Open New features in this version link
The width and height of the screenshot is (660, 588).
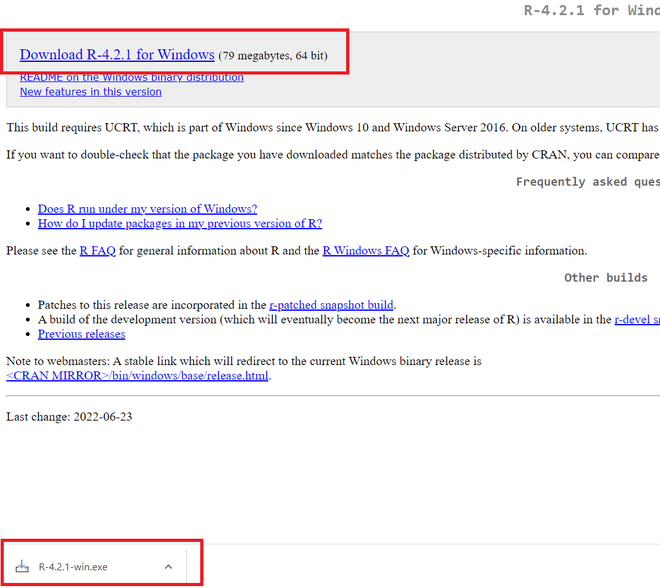[x=90, y=92]
